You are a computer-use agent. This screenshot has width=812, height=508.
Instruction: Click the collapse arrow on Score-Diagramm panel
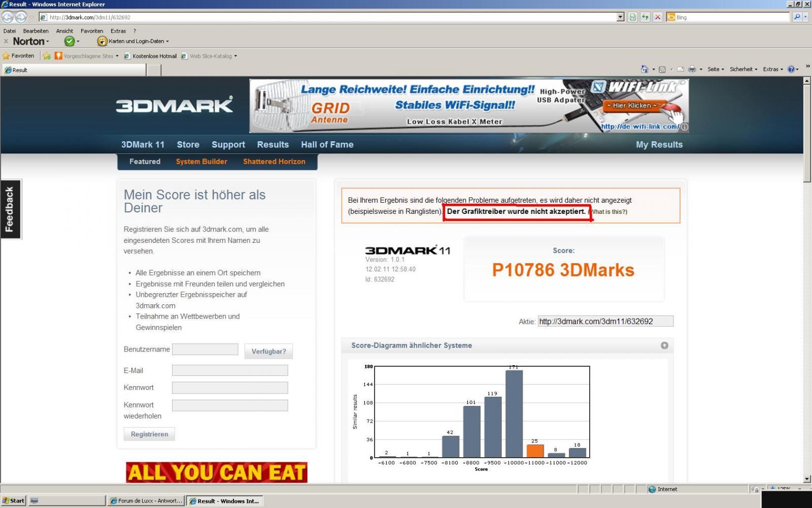coord(664,345)
